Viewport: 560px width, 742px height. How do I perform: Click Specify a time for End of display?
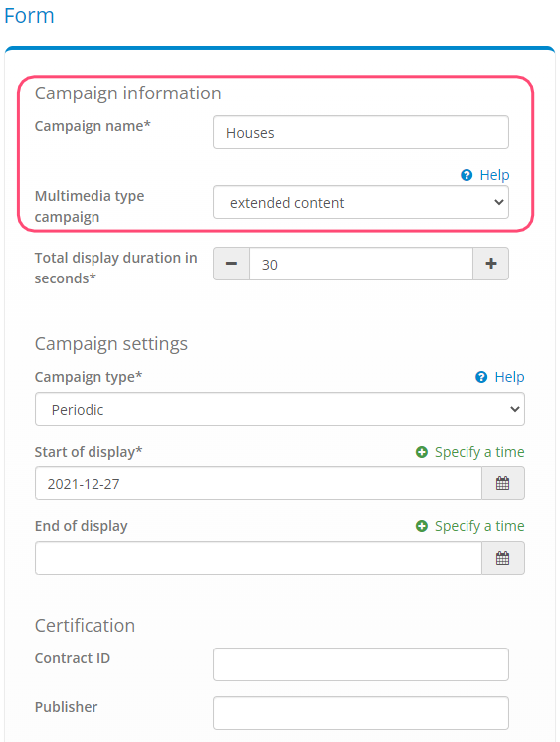[x=479, y=526]
